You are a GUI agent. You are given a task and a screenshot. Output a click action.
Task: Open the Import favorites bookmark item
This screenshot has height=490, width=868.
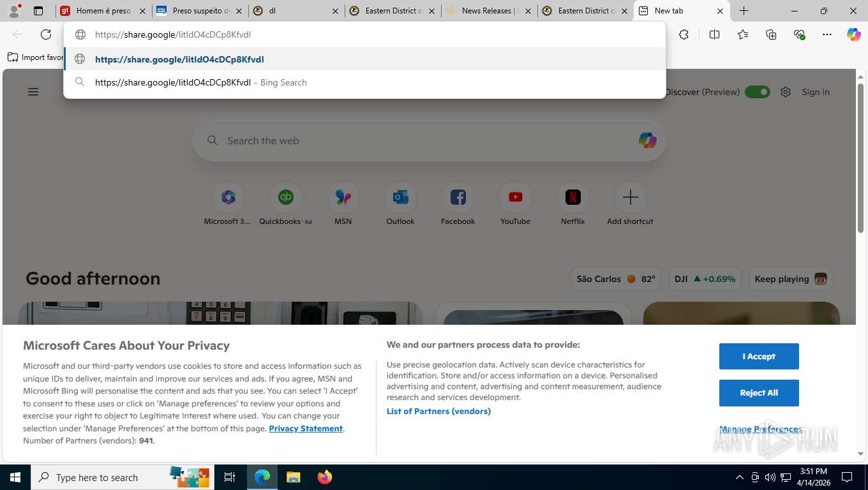coord(36,57)
